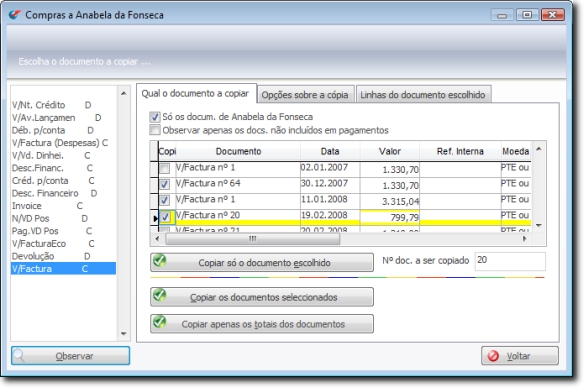
Task: Click grid vertical scroll down arrow
Action: pyautogui.click(x=539, y=225)
